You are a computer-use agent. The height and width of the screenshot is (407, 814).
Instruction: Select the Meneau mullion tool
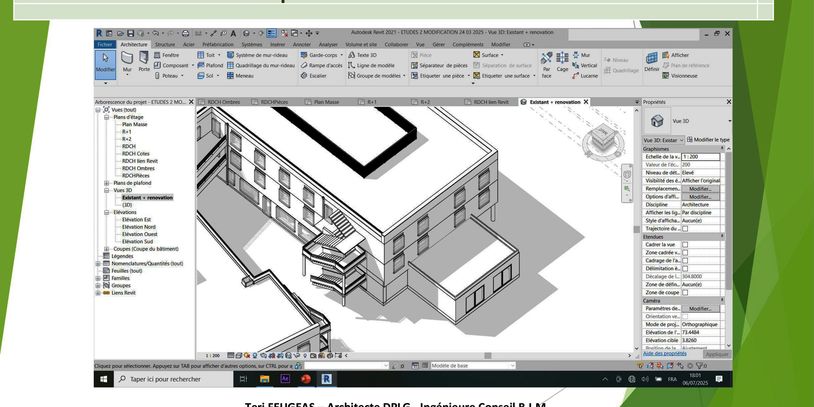(240, 76)
